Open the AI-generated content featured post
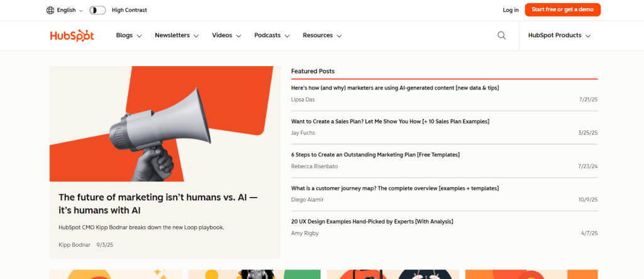644x279 pixels. tap(395, 88)
